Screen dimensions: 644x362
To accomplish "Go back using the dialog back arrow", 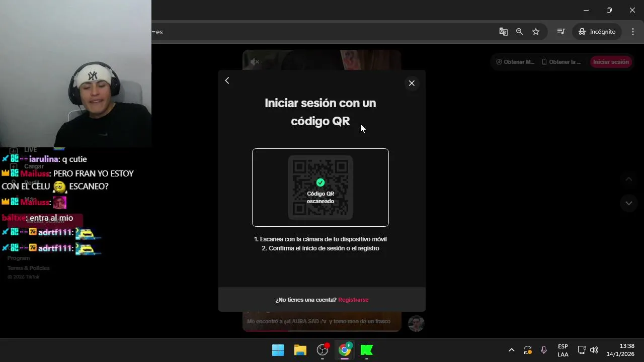I will 227,80.
